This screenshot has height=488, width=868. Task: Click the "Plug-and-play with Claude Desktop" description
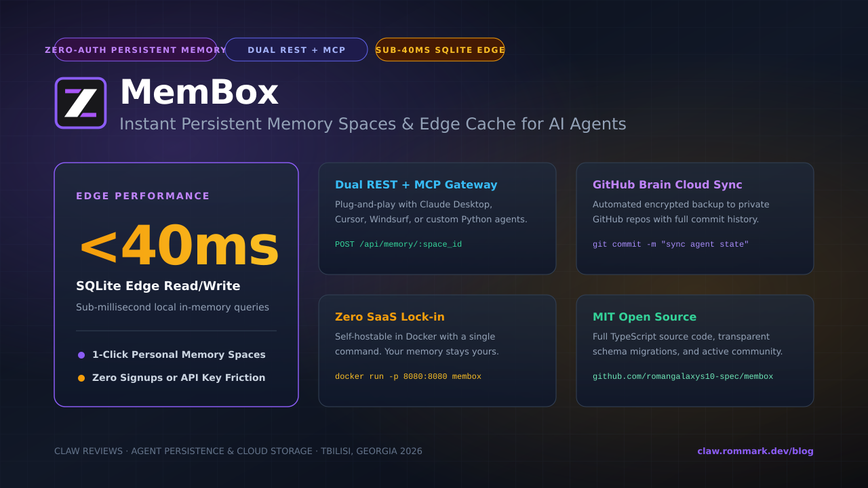431,212
